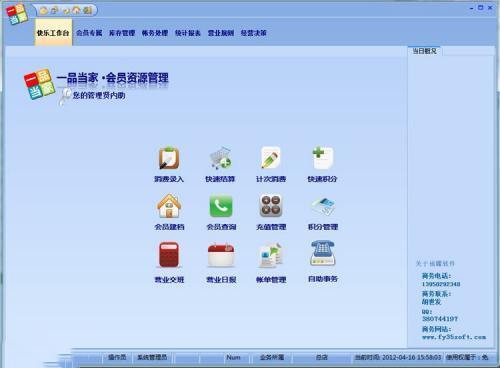Open 帐单管理 documents icon

[271, 255]
